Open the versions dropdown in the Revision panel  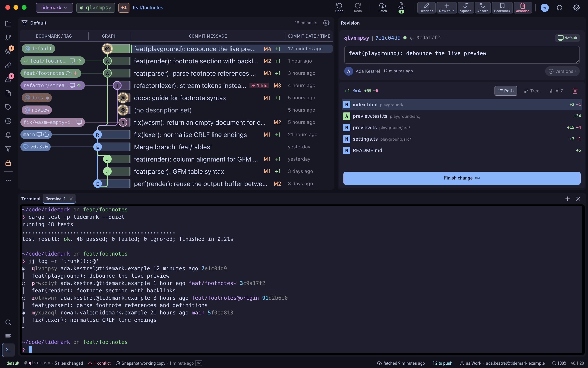click(562, 71)
